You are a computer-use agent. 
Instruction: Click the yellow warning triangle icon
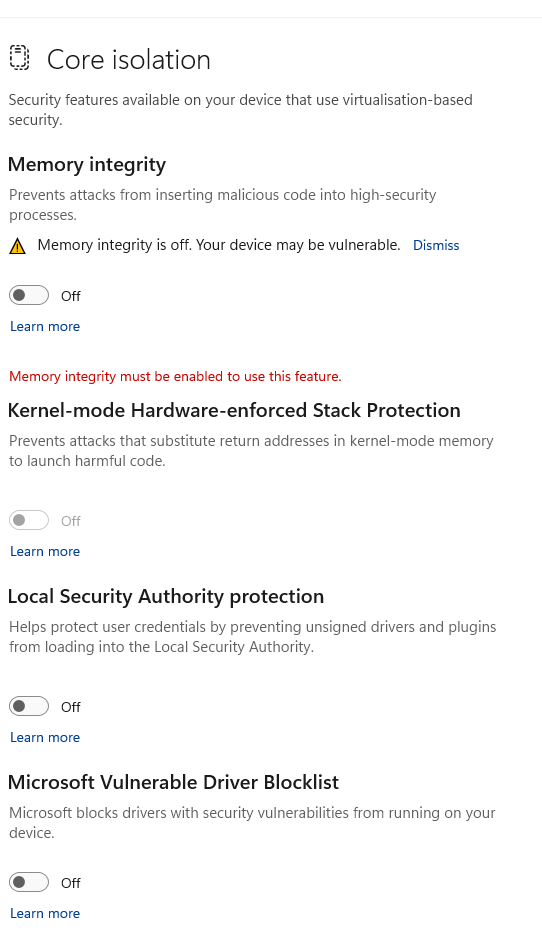point(17,246)
